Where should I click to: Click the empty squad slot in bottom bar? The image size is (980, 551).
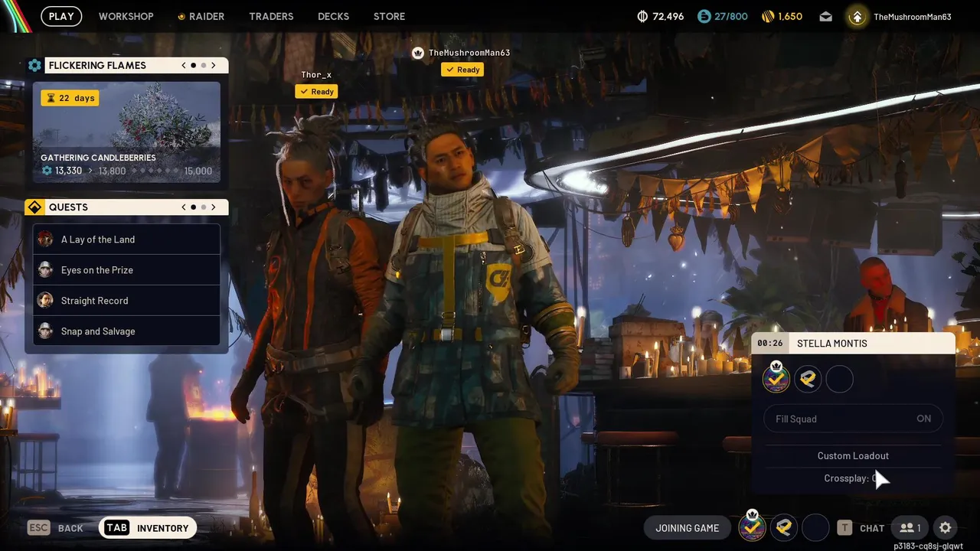(815, 527)
